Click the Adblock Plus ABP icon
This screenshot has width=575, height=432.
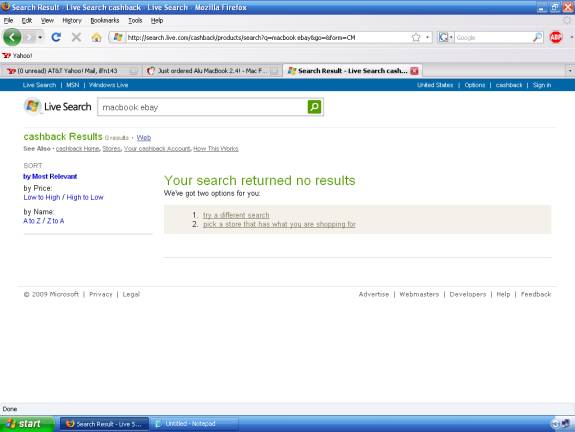click(x=556, y=37)
